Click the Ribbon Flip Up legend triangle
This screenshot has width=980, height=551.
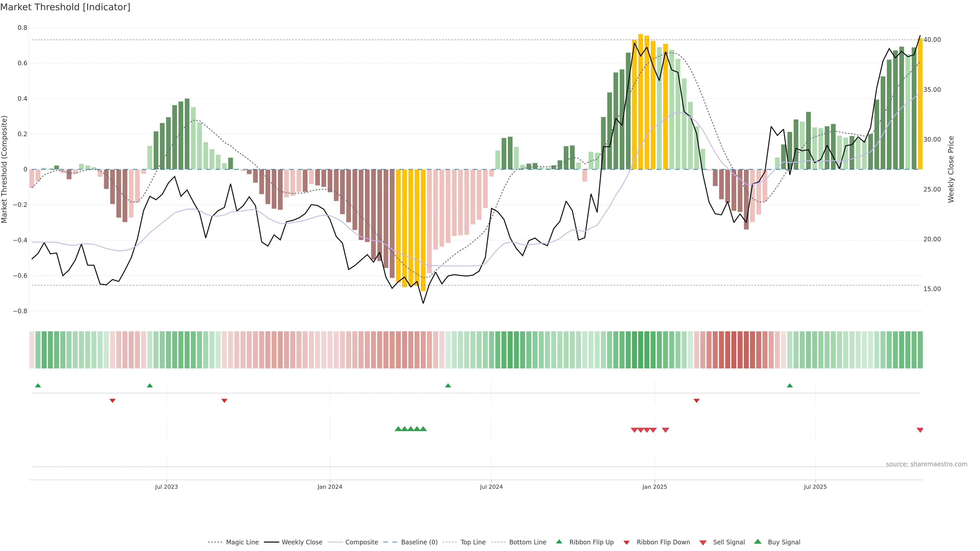pyautogui.click(x=559, y=542)
